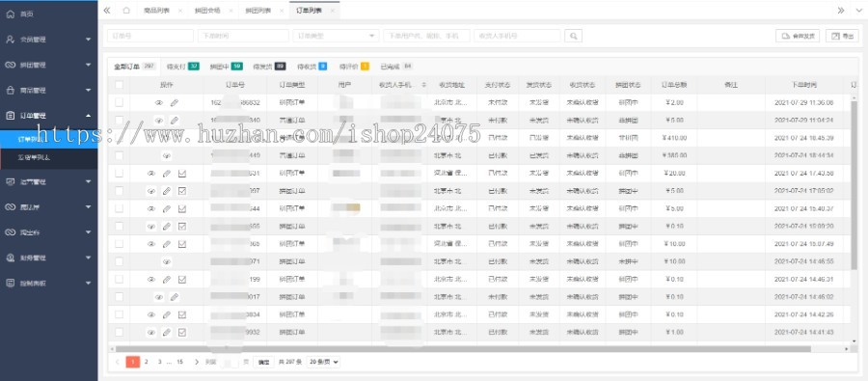The width and height of the screenshot is (868, 381).
Task: Close the 订单列表 tab with its X
Action: [x=332, y=11]
